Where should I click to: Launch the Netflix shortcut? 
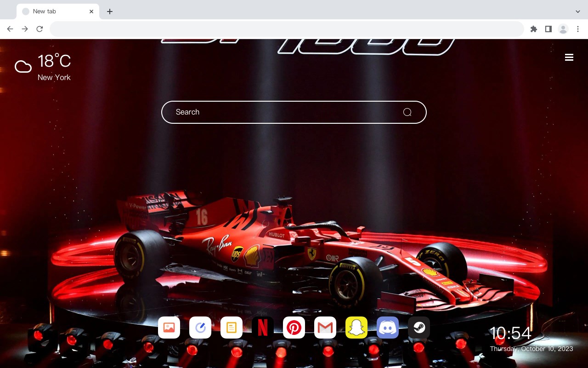tap(263, 328)
